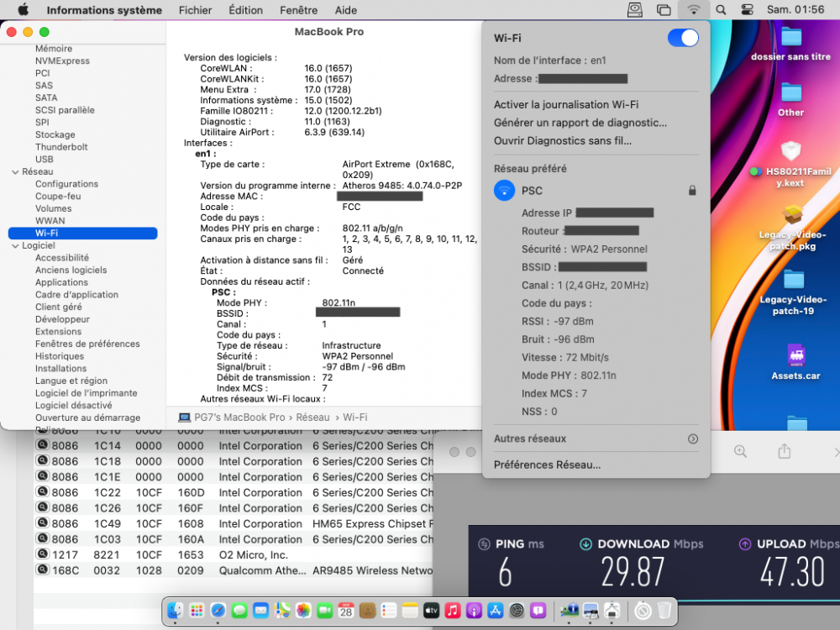Select Applications in the sidebar
This screenshot has height=630, width=840.
click(x=61, y=282)
